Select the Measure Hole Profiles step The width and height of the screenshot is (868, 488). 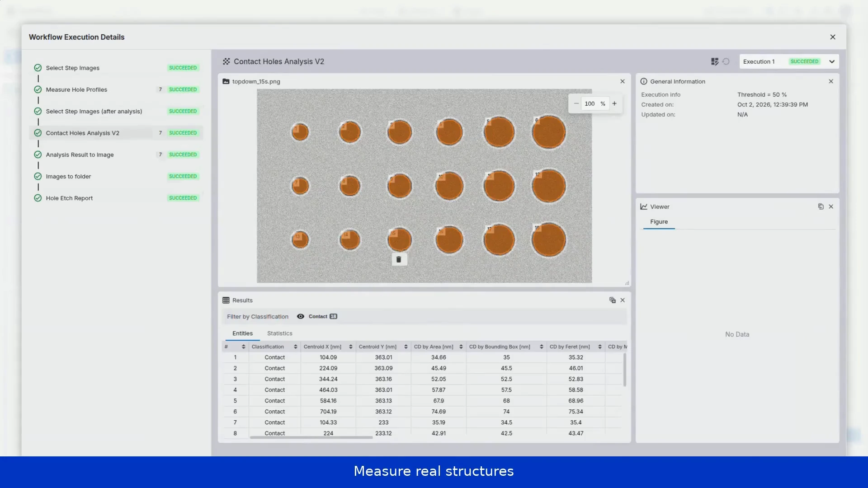tap(117, 89)
